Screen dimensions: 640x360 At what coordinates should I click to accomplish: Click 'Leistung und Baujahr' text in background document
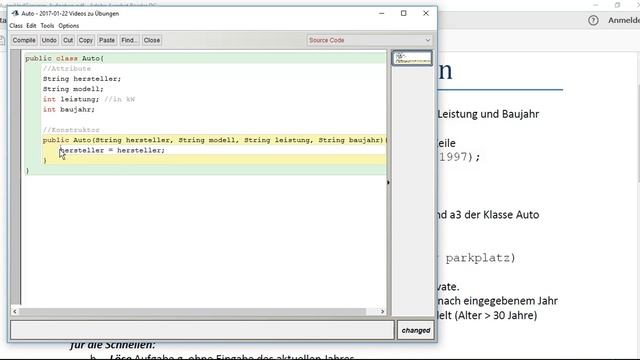488,114
